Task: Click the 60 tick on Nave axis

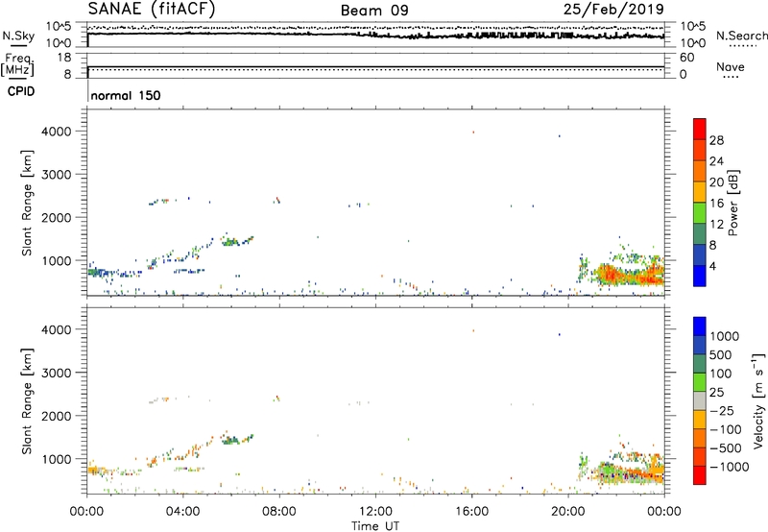Action: tap(686, 58)
